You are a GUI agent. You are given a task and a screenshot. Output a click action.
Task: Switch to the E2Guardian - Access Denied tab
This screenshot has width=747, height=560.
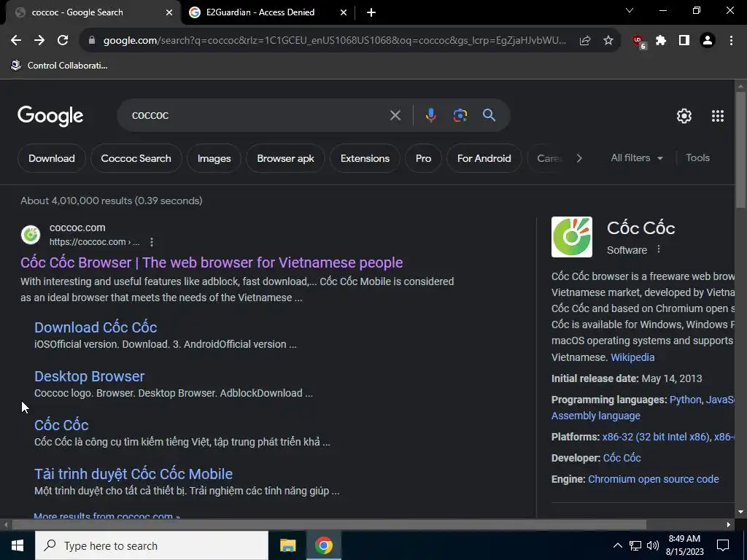pyautogui.click(x=268, y=12)
